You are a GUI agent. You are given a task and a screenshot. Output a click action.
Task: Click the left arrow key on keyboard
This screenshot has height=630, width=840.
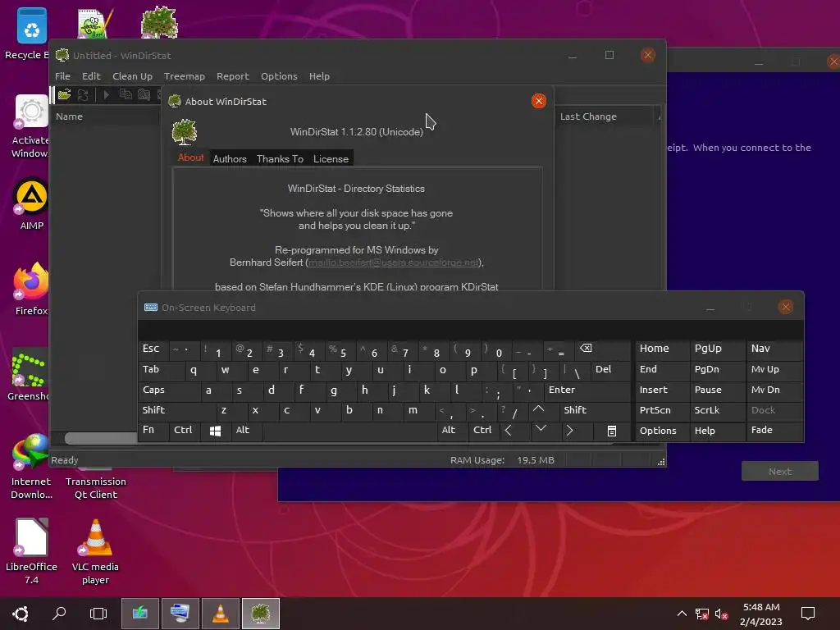[509, 431]
